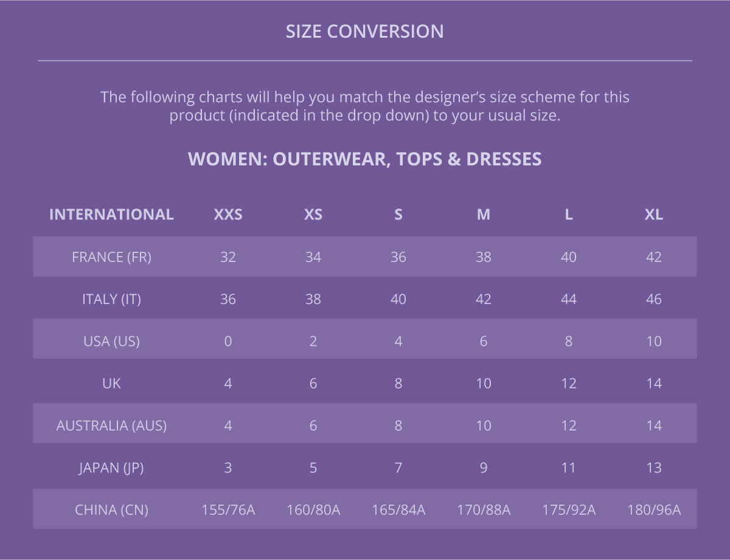Select the CHINA (CN) row label
The width and height of the screenshot is (730, 560).
[111, 510]
